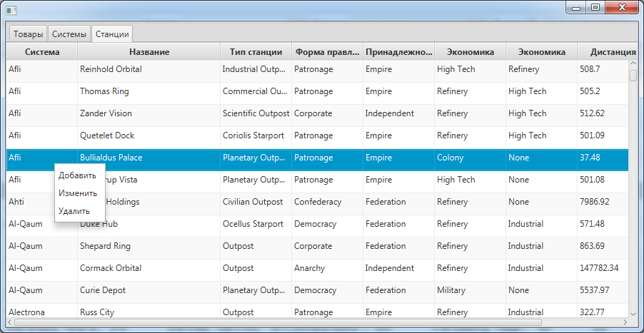The height and width of the screenshot is (333, 644).
Task: Sort by the Название column header
Action: (149, 52)
